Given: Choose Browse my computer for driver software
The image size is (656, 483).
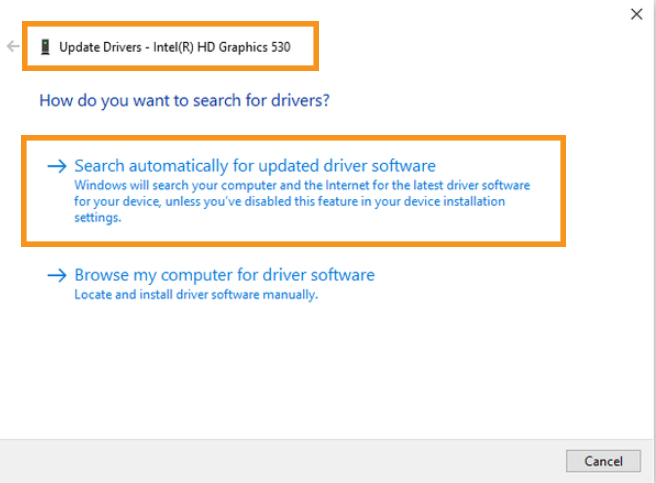Looking at the screenshot, I should pyautogui.click(x=224, y=275).
